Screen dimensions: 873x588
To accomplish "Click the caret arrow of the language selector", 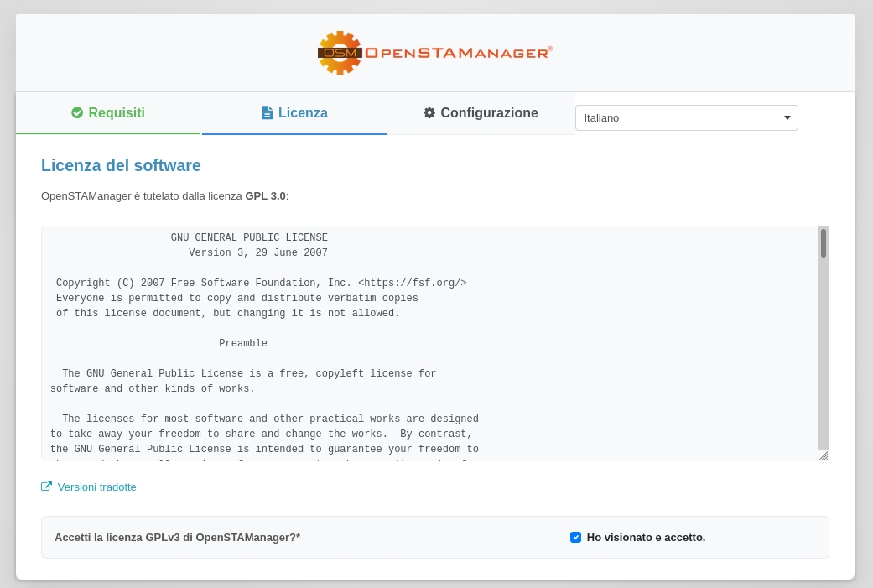I will (787, 117).
